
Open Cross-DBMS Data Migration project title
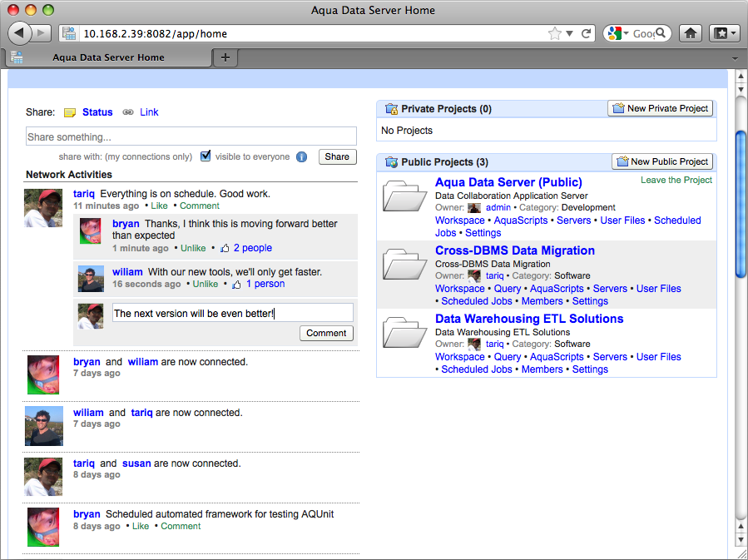pyautogui.click(x=515, y=250)
